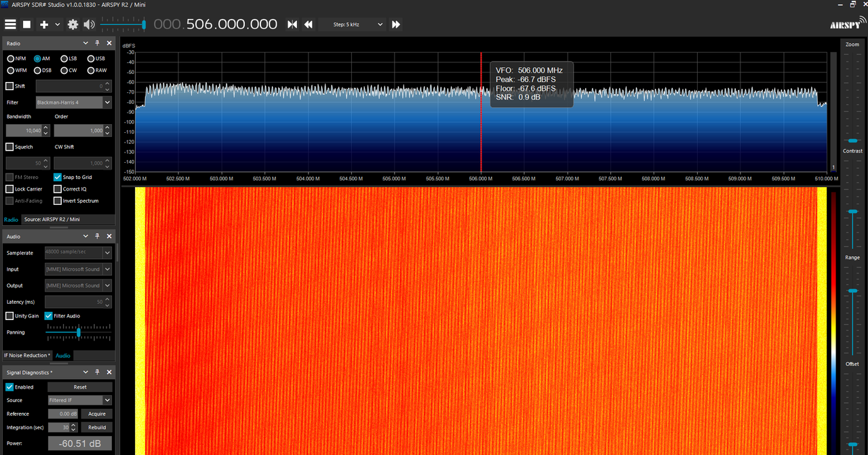Disable Signal Diagnostics Enabled checkbox
The image size is (868, 455).
pos(9,387)
